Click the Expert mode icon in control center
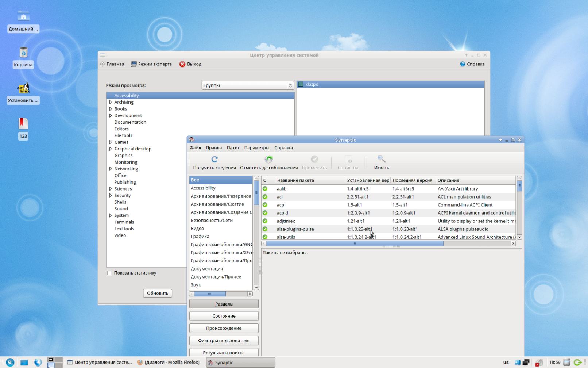 pos(134,64)
